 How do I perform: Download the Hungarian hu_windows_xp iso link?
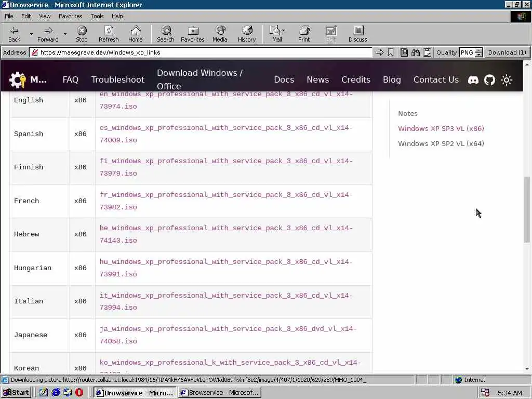[x=226, y=268]
